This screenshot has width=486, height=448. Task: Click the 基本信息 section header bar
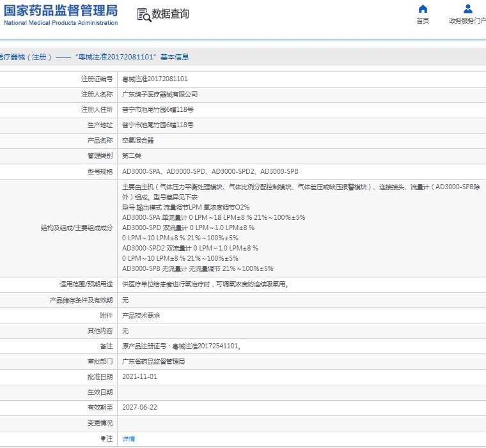[243, 57]
